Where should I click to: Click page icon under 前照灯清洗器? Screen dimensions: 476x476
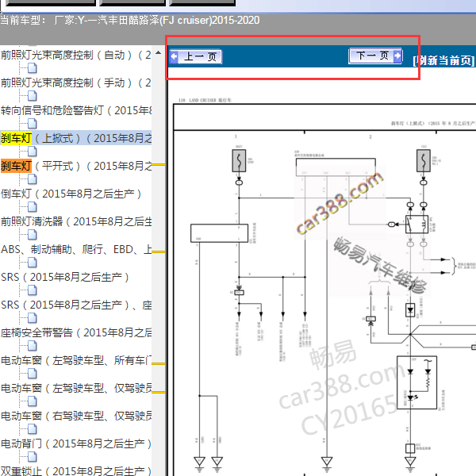point(33,235)
